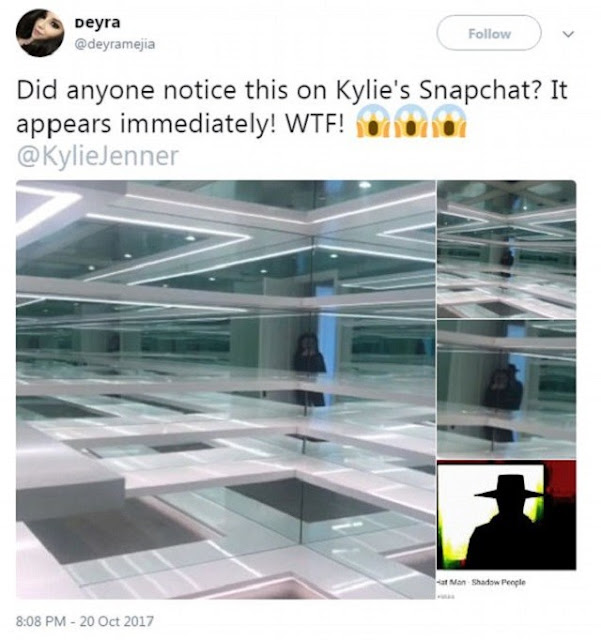Click the 8:08 PM - 20 Oct 2017 timestamp
The width and height of the screenshot is (601, 640).
[85, 621]
